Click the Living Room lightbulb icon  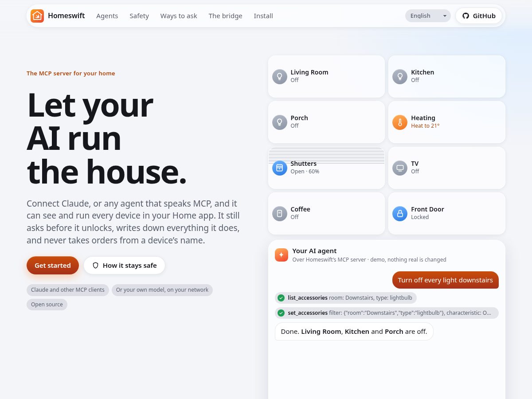click(280, 77)
